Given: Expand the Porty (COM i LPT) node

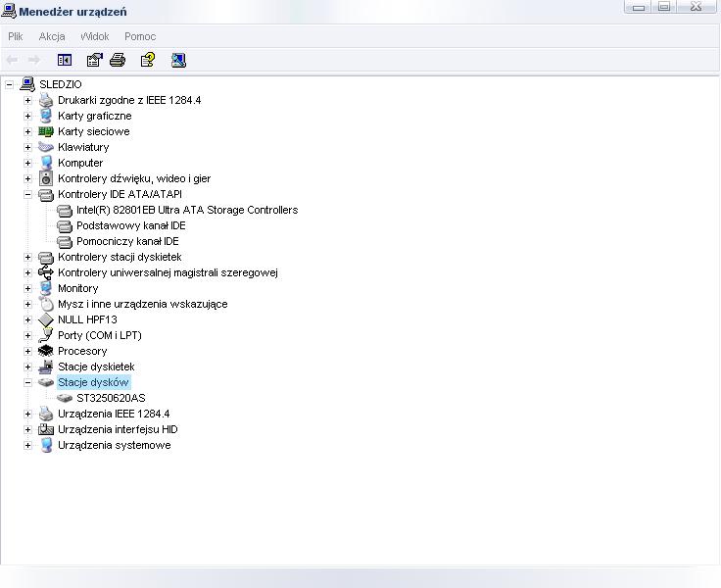Looking at the screenshot, I should (x=27, y=335).
